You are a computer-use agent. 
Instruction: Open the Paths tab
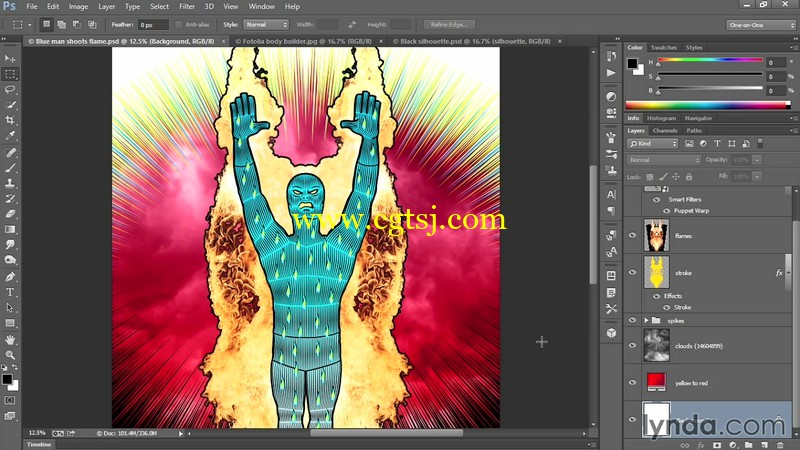tap(694, 131)
